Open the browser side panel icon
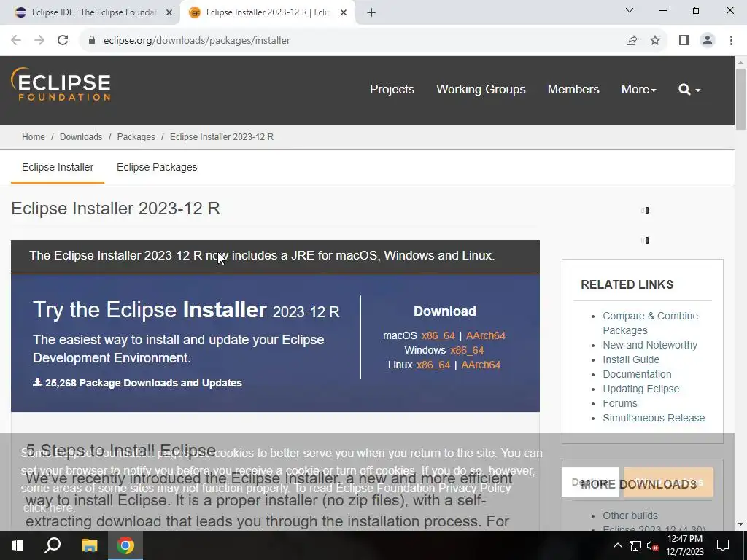747x560 pixels. pos(684,41)
